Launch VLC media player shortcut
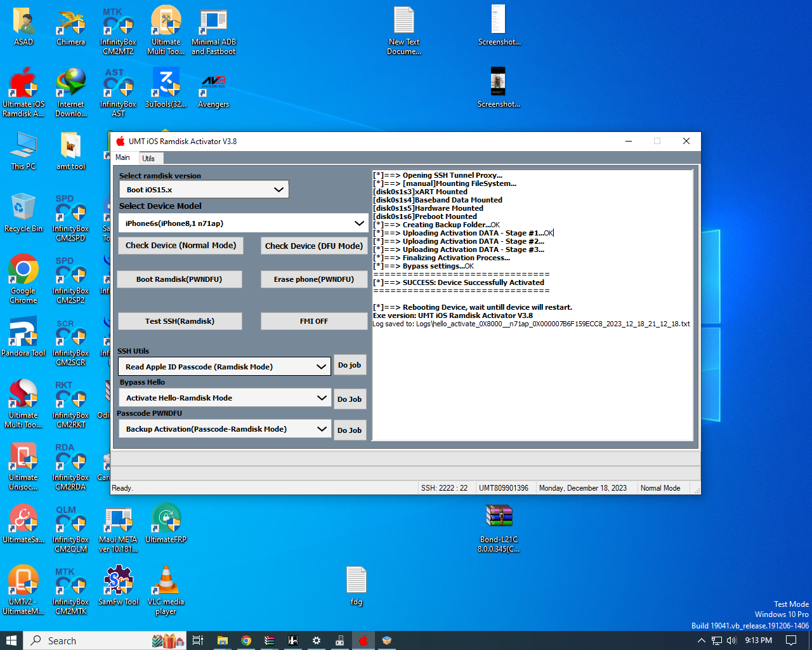This screenshot has width=812, height=650. coord(166,585)
